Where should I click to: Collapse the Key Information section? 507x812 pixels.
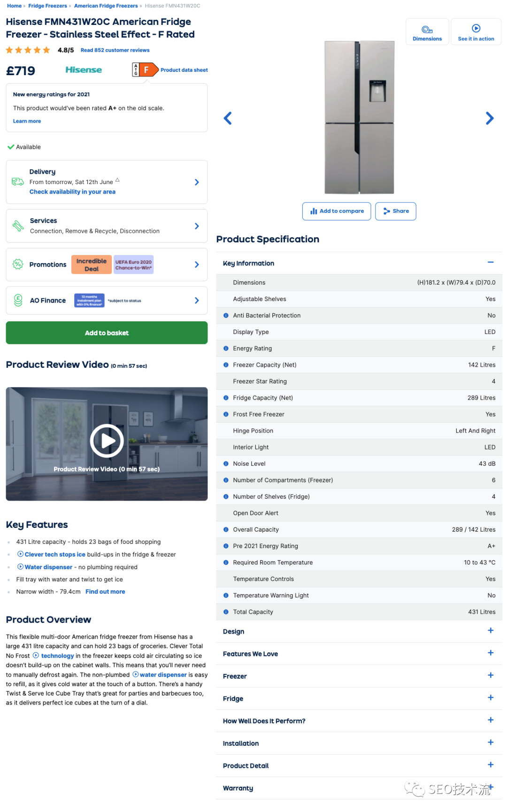pyautogui.click(x=491, y=263)
